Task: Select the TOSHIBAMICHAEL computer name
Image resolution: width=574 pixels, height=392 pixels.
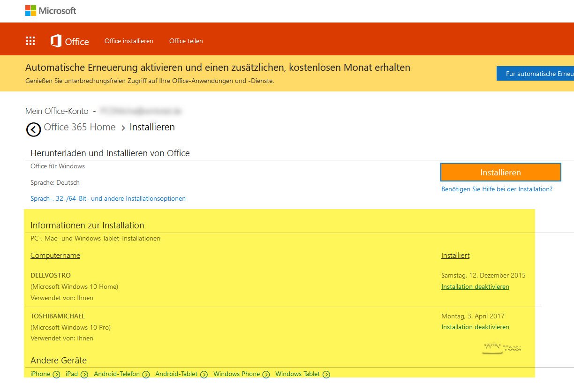Action: 58,316
